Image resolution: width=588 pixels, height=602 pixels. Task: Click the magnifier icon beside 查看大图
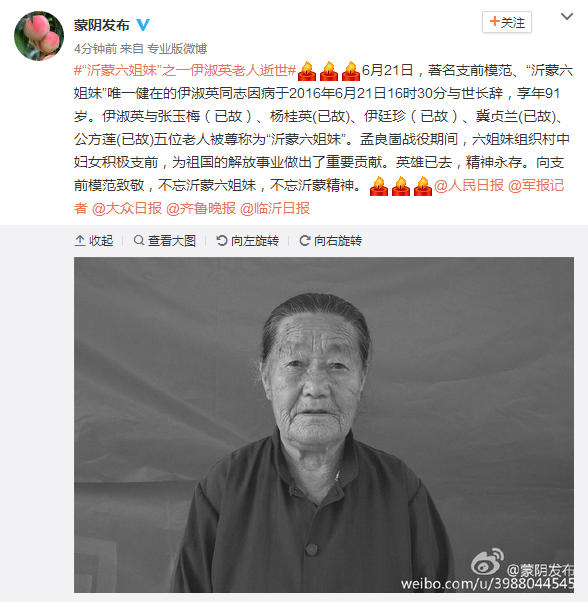pyautogui.click(x=139, y=240)
